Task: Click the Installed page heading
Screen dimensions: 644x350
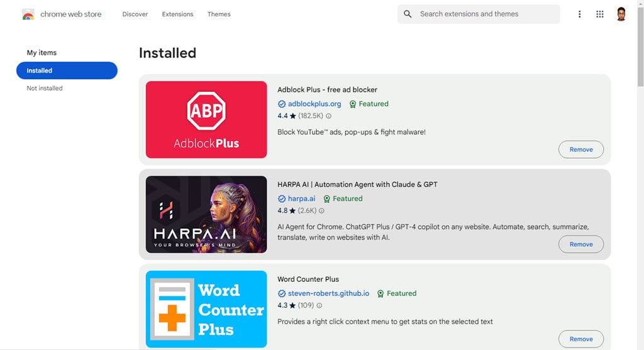Action: click(167, 53)
